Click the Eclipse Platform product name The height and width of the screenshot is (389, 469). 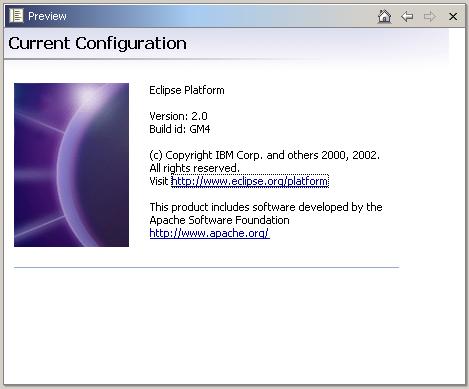click(187, 90)
